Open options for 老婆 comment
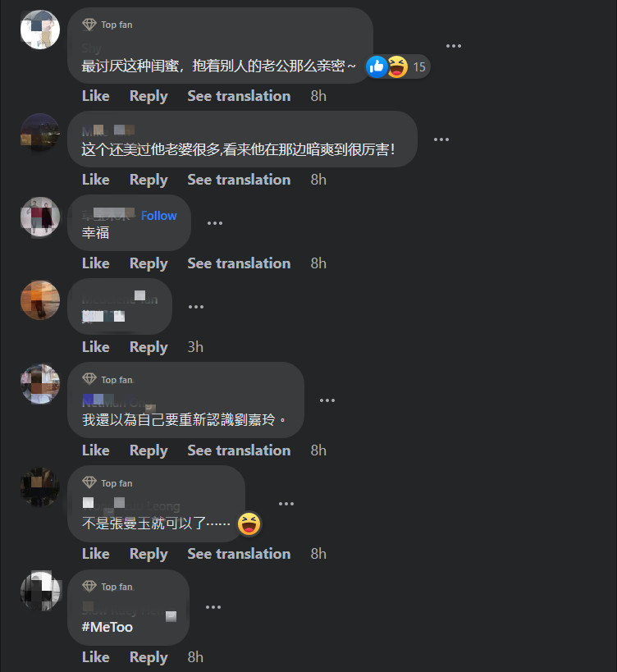617x672 pixels. [x=441, y=139]
